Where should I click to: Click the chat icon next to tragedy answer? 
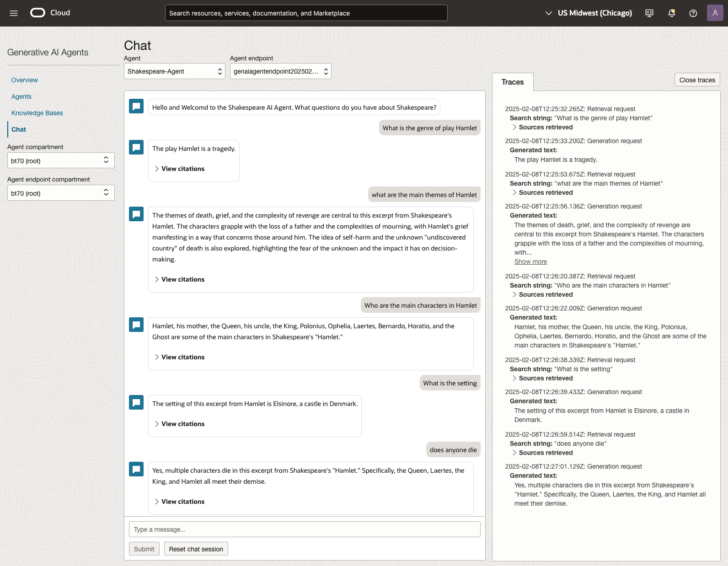[136, 147]
